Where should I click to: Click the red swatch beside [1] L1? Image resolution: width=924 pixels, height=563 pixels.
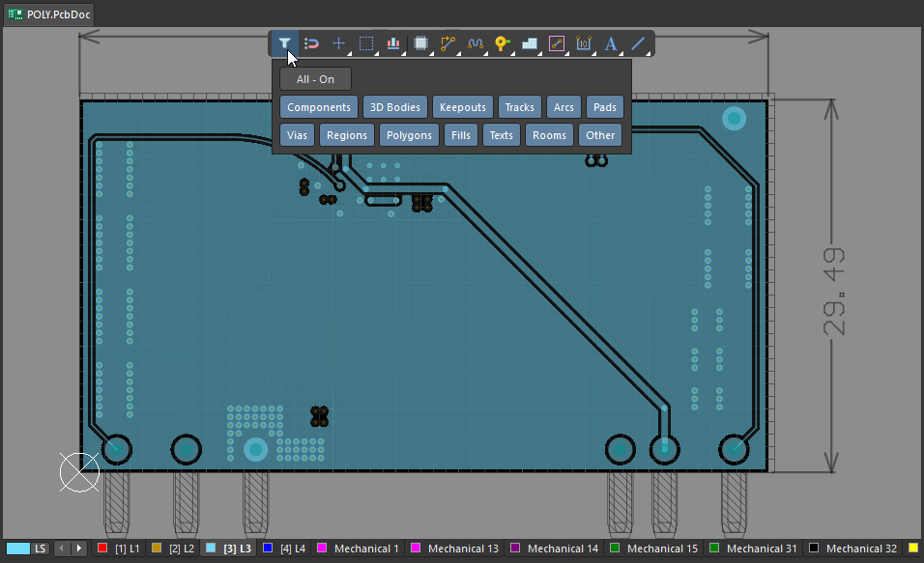101,548
